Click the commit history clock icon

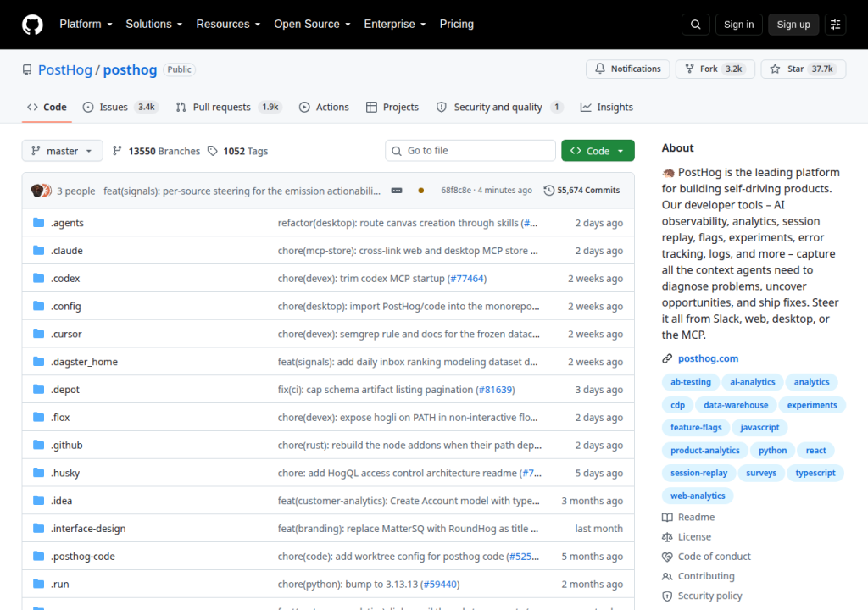click(548, 191)
